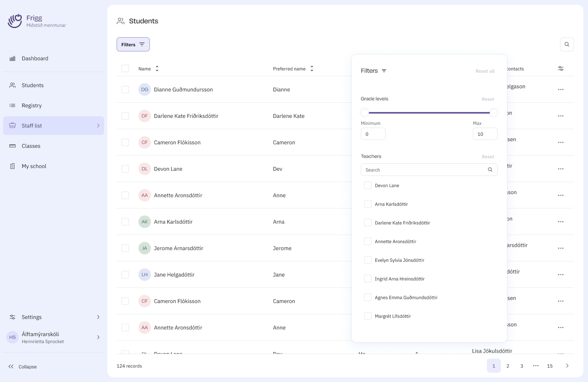The image size is (588, 382).
Task: Go to page 2 of records
Action: click(508, 366)
